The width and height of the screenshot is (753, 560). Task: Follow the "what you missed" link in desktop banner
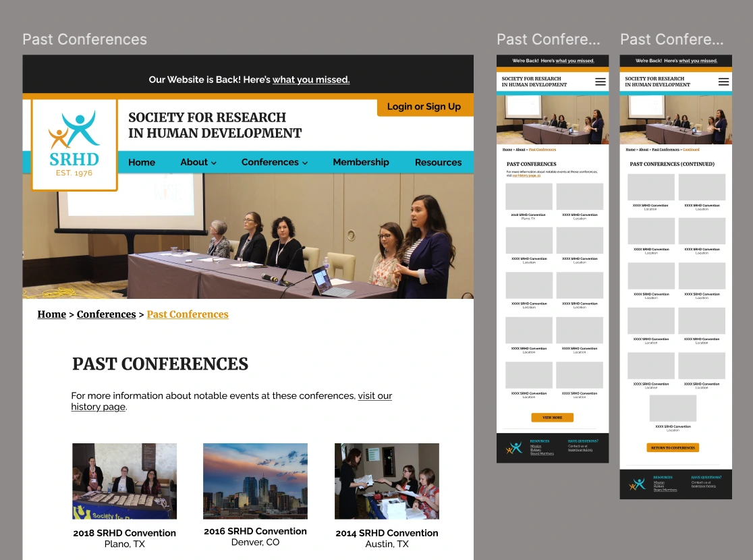click(x=311, y=80)
